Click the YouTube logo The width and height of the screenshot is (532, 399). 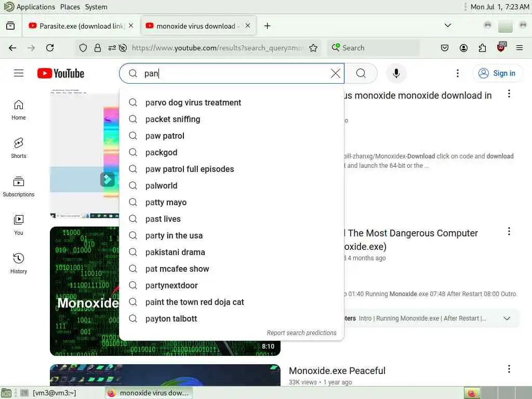[61, 73]
